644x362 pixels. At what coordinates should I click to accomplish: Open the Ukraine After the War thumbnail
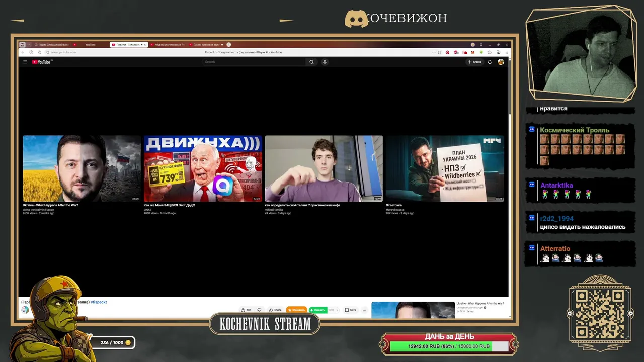click(x=82, y=168)
